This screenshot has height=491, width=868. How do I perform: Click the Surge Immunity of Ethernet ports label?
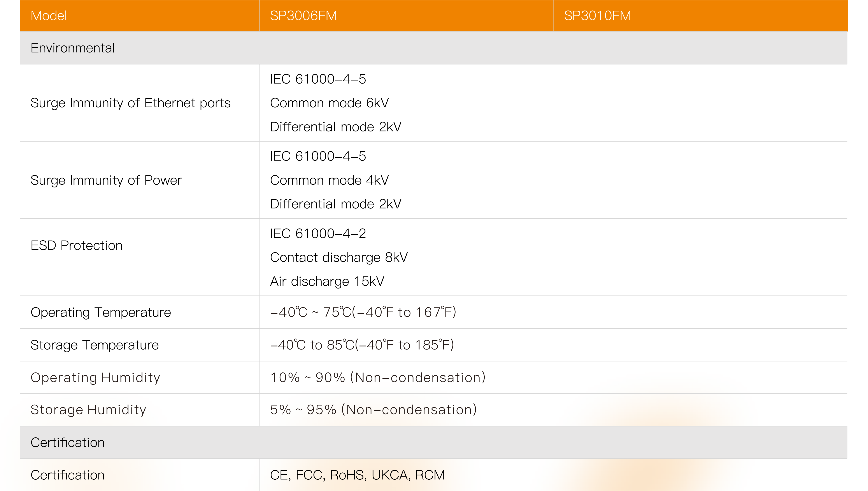130,103
